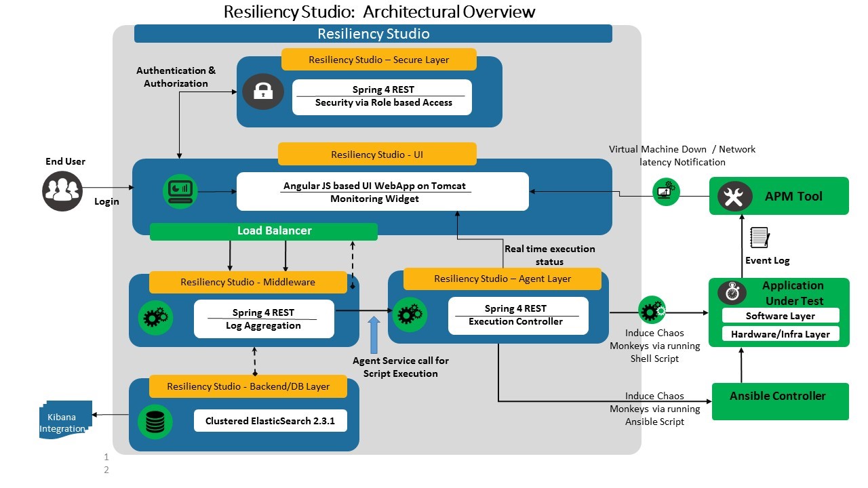Click the Resiliency Studio: Architectural Overview title

tap(379, 12)
